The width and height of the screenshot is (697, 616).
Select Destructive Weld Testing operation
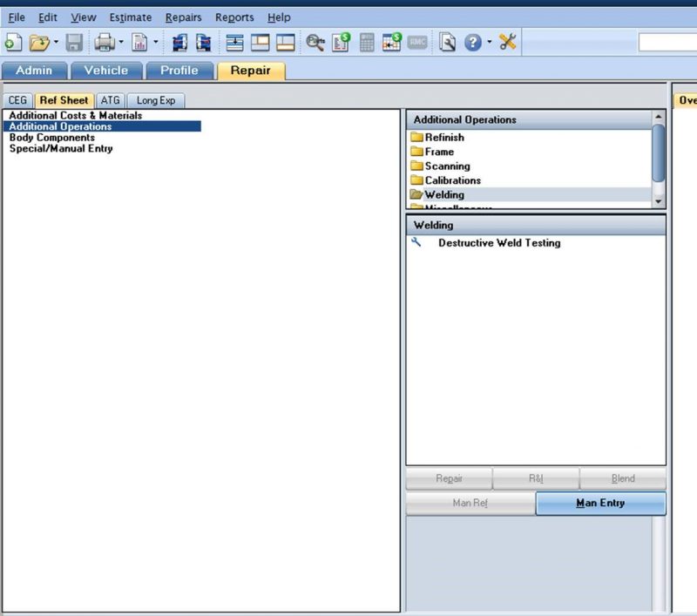[x=499, y=243]
